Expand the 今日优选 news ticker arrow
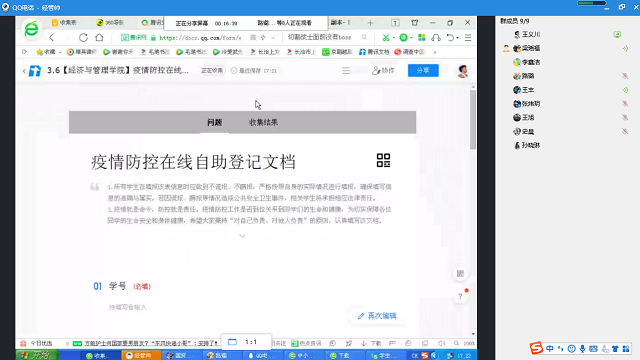Image resolution: width=640 pixels, height=360 pixels. pyautogui.click(x=67, y=344)
